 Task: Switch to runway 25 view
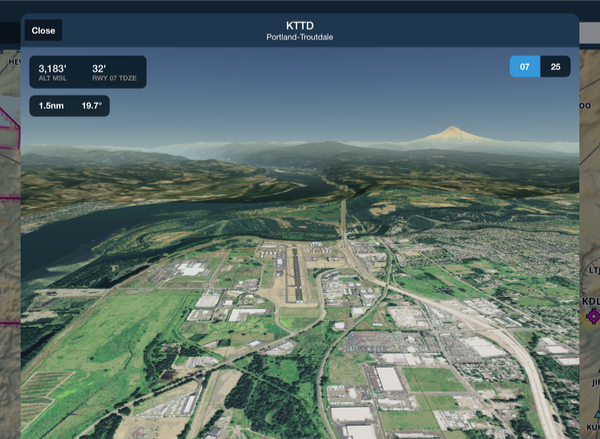[555, 67]
